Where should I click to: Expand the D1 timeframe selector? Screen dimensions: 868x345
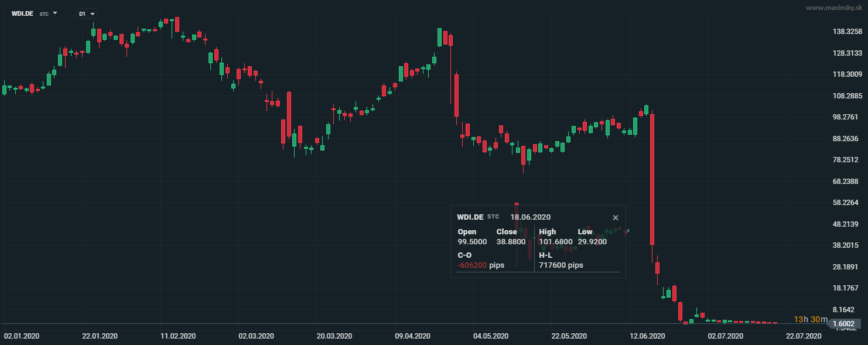pyautogui.click(x=87, y=13)
